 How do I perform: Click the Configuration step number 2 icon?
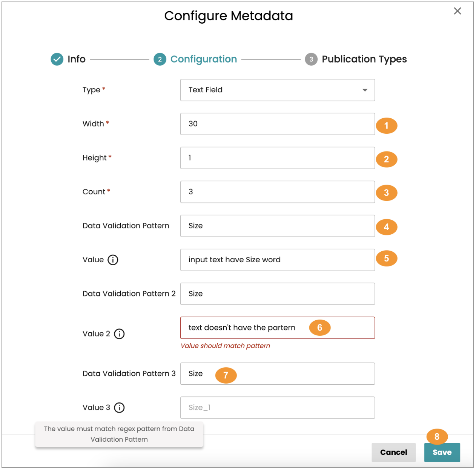[160, 59]
